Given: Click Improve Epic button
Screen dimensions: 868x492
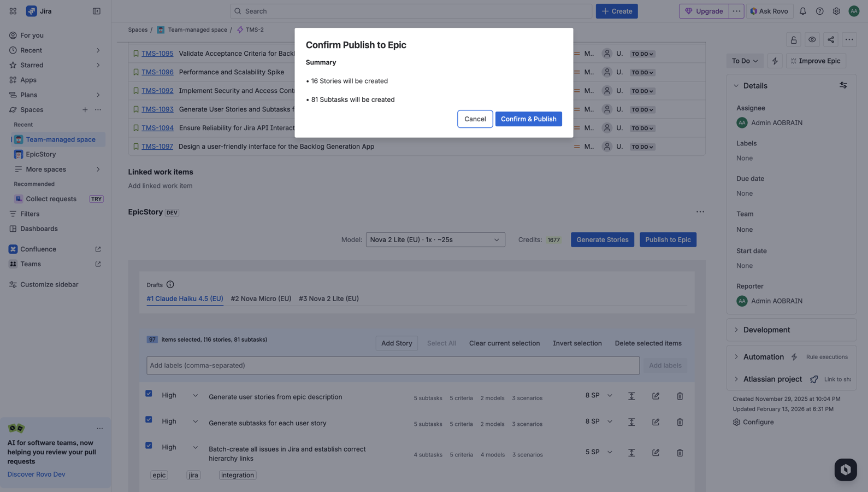Looking at the screenshot, I should click(816, 61).
